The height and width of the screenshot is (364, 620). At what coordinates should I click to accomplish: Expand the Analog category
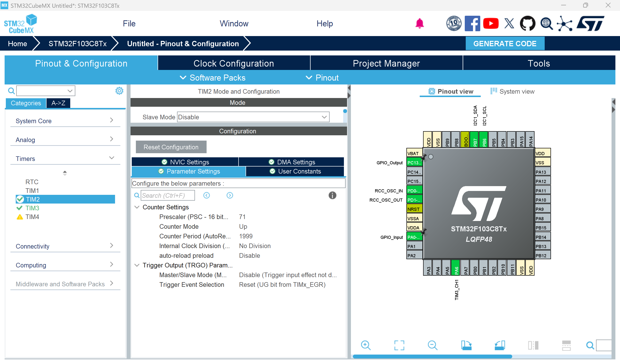point(65,140)
